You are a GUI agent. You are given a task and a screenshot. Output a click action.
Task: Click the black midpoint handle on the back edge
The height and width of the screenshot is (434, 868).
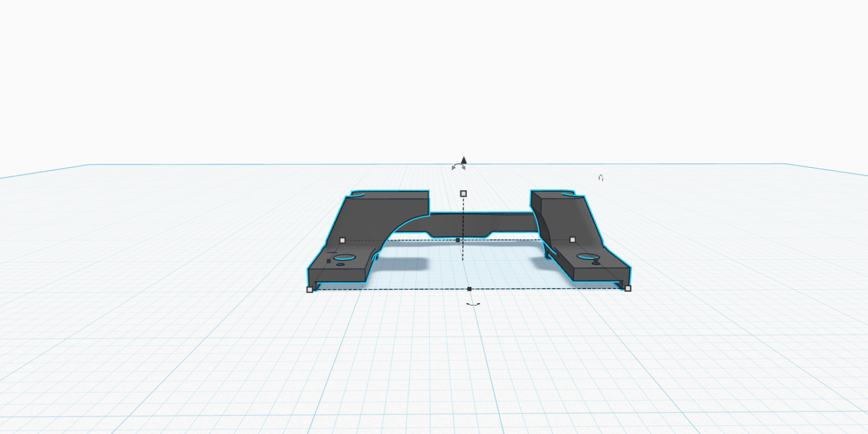tap(458, 240)
